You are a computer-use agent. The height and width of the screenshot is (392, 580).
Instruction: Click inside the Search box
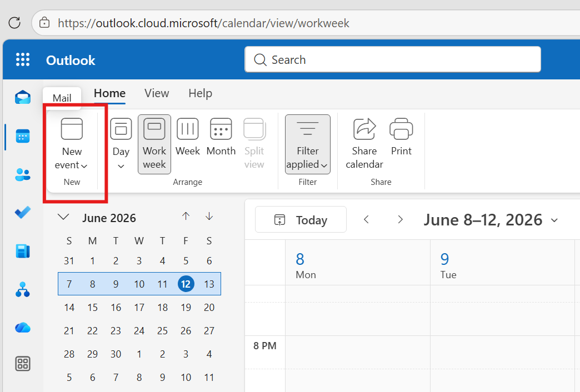coord(392,59)
